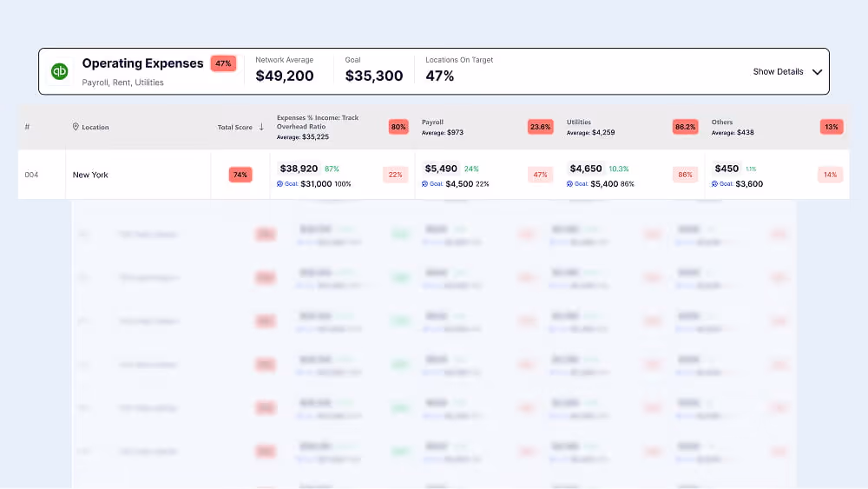
Task: Click the Expenses % Income column header
Action: [x=318, y=122]
